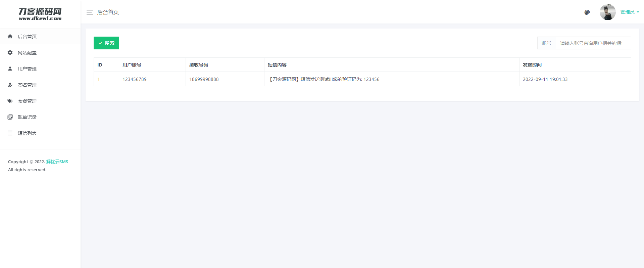Click the 刀客源码网 site logo
Screen dimensions: 644x268
[40, 14]
